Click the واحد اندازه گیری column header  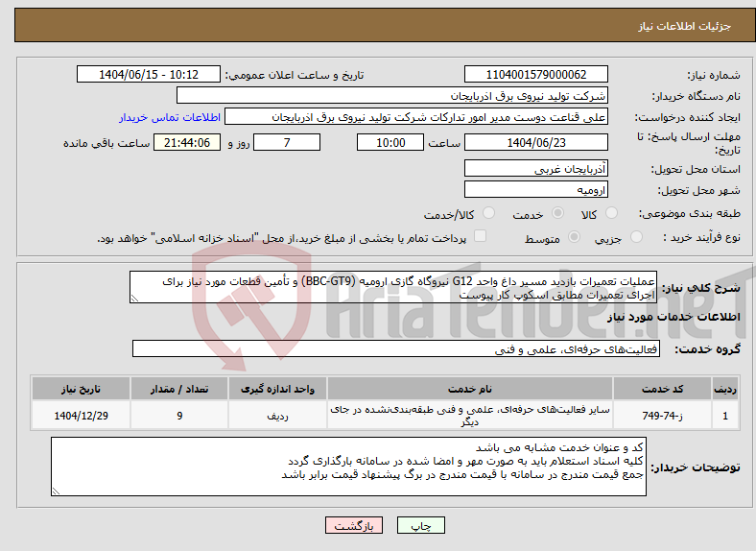tap(277, 389)
